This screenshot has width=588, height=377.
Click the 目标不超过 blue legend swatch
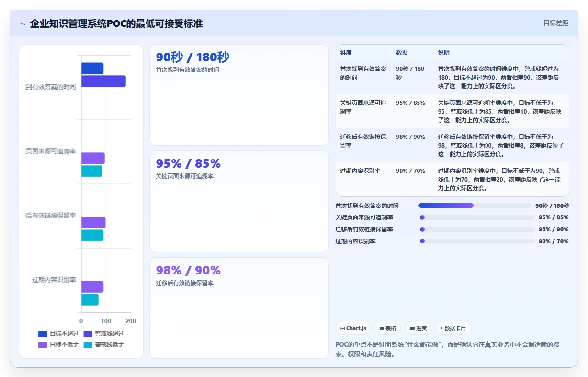43,334
